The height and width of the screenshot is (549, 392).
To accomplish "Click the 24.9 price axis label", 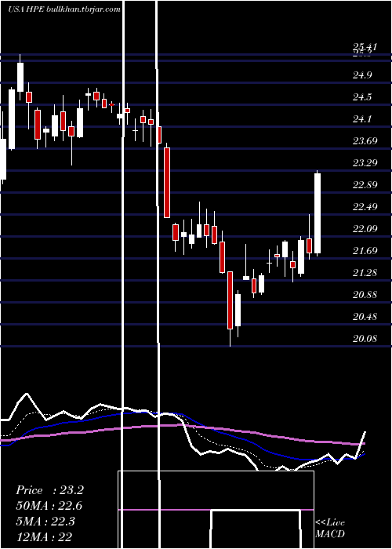I will 362,75.
